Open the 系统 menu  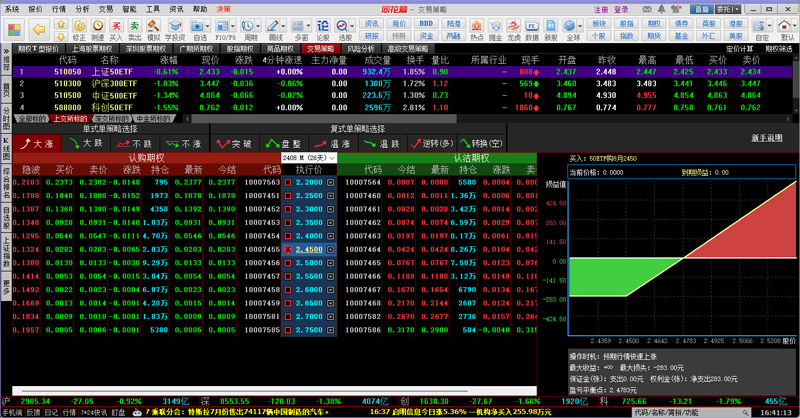12,9
